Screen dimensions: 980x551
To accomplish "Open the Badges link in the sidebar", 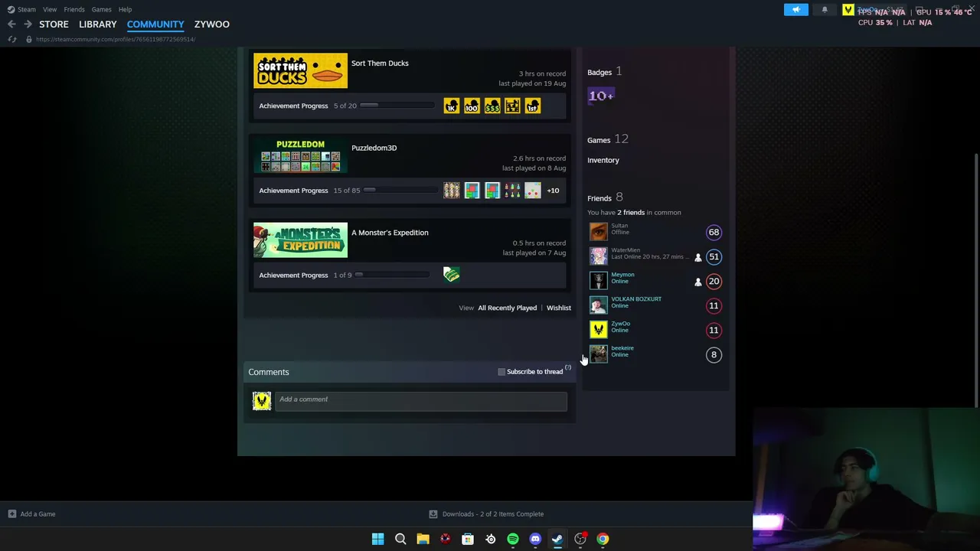I will click(599, 72).
